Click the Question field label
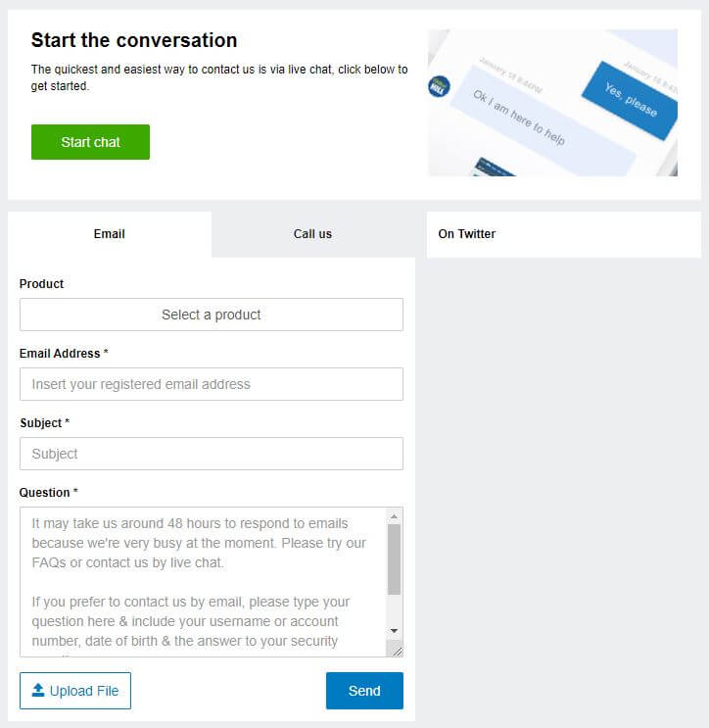This screenshot has width=709, height=728. (x=48, y=493)
